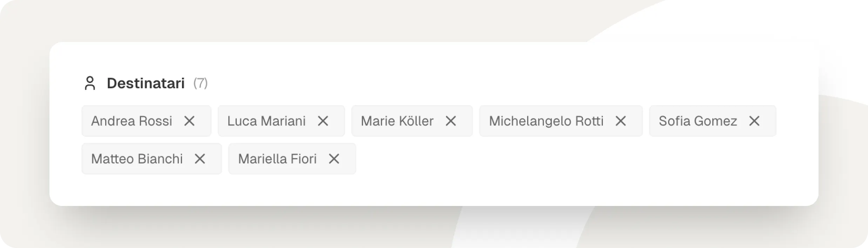Select the Michelangelo Rotti chip label
The height and width of the screenshot is (248, 868).
coord(546,121)
